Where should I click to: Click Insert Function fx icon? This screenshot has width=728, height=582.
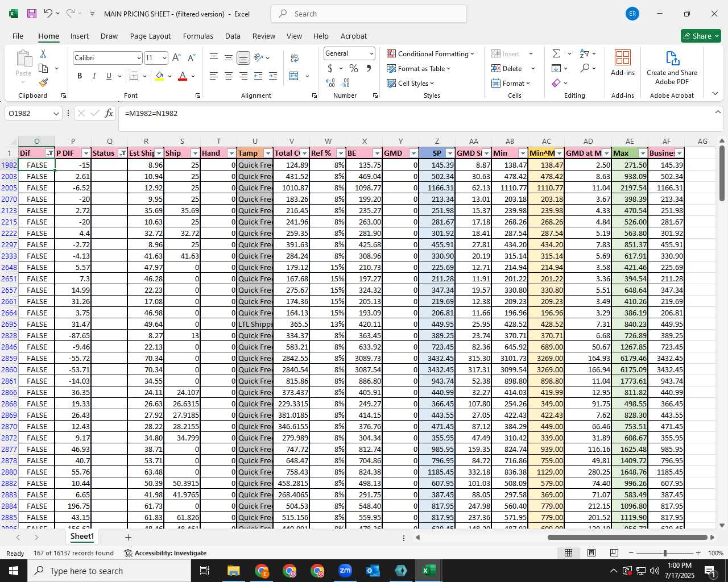pyautogui.click(x=109, y=114)
